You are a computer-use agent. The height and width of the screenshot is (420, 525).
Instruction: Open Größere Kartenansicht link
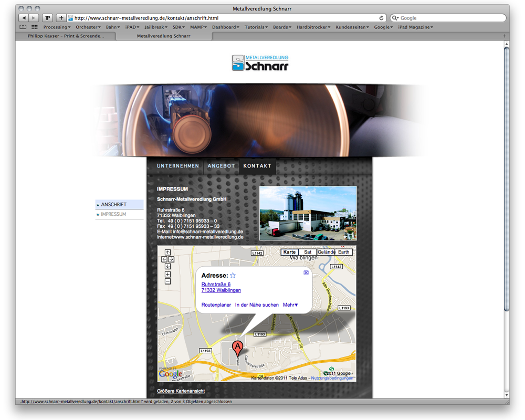point(181,391)
